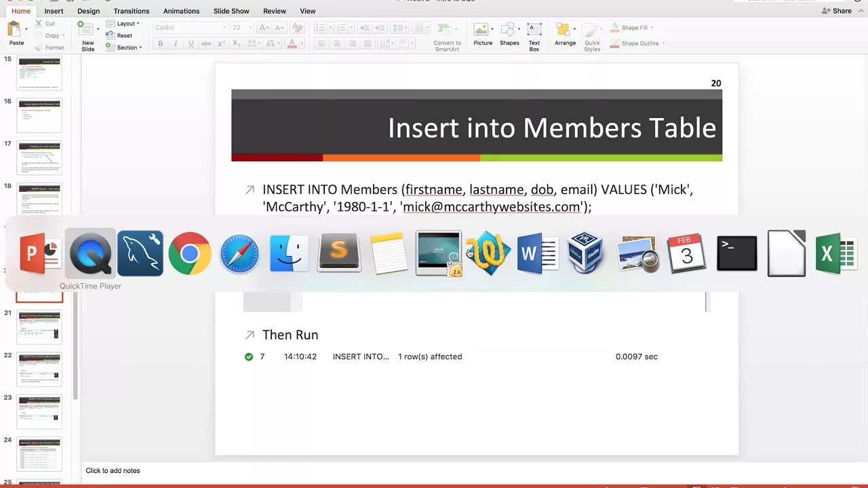Image resolution: width=868 pixels, height=488 pixels.
Task: Open the font size 22 dropdown
Action: [x=250, y=28]
